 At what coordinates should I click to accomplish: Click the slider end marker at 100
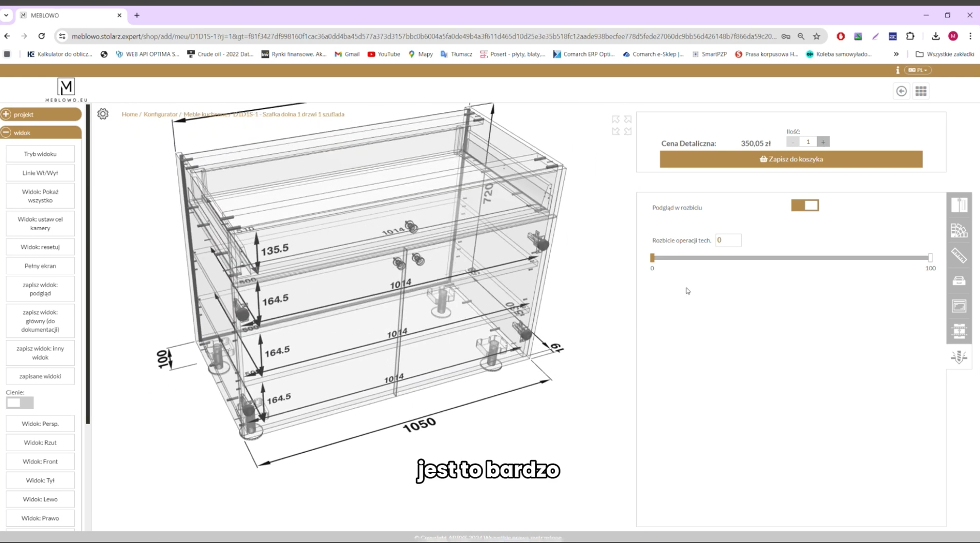pos(930,258)
